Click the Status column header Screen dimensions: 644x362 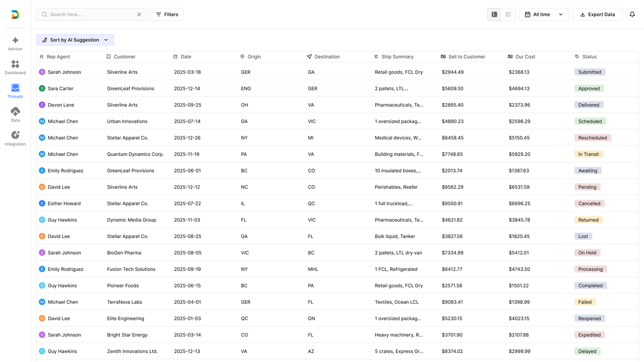point(589,57)
